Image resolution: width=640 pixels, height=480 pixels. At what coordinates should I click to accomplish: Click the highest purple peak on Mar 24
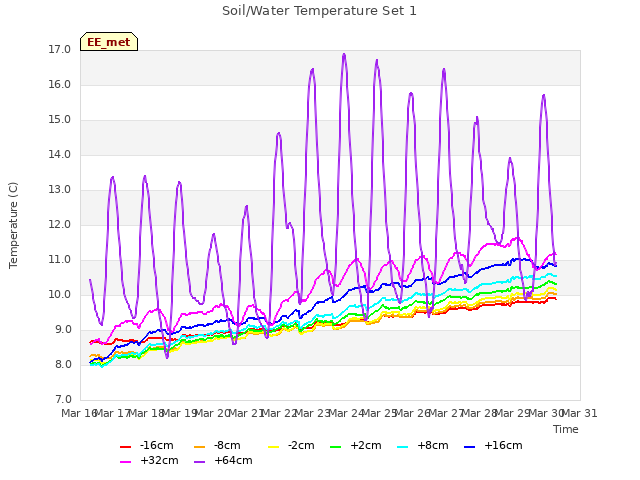pos(344,54)
